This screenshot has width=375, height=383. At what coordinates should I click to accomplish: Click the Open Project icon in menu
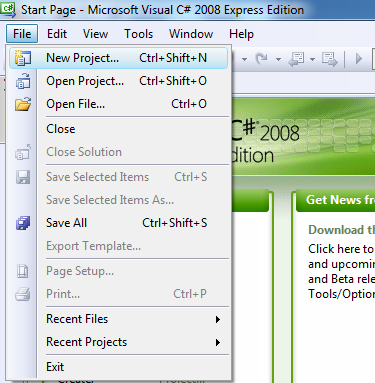coord(23,81)
